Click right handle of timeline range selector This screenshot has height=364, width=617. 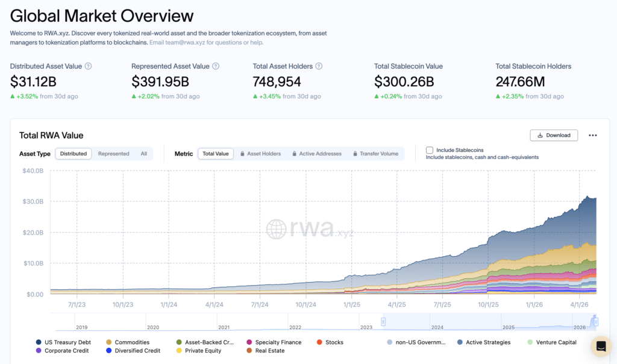(596, 322)
